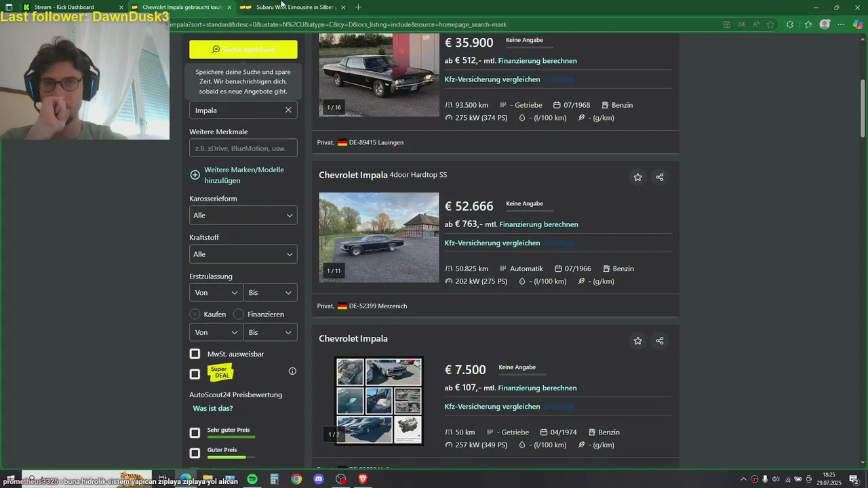Screen dimensions: 868x488
Task: Open the price Von dropdown below Kaufen
Action: coord(216,332)
